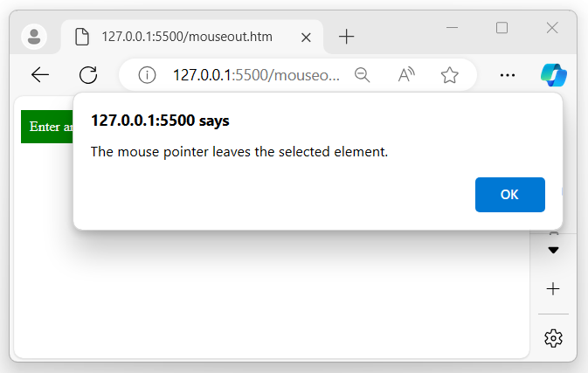
Task: Expand the sidebar's down-arrow scroll button
Action: 553,251
